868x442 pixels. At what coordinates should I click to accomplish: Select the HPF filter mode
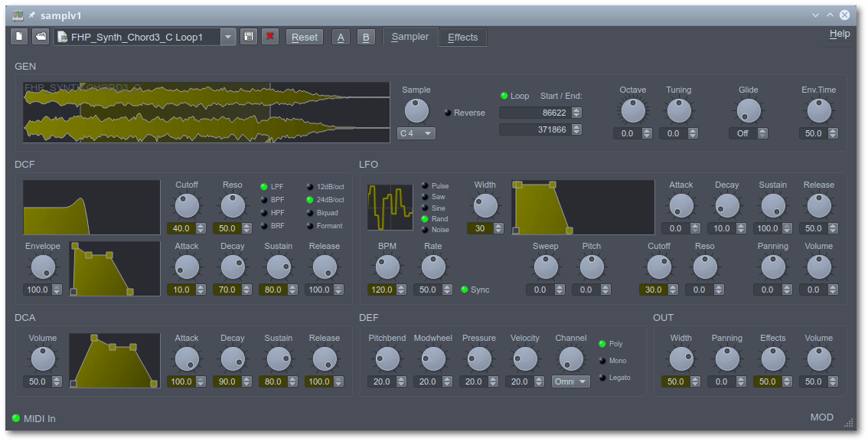(x=263, y=212)
